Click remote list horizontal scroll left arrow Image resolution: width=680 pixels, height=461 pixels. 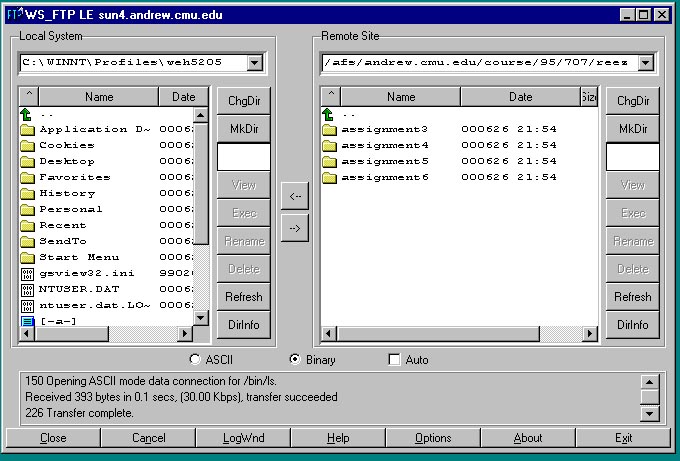[329, 333]
